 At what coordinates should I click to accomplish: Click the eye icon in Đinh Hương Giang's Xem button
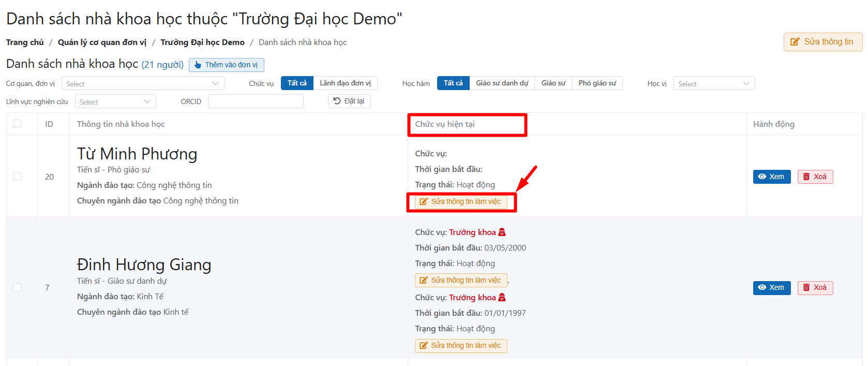coord(762,287)
